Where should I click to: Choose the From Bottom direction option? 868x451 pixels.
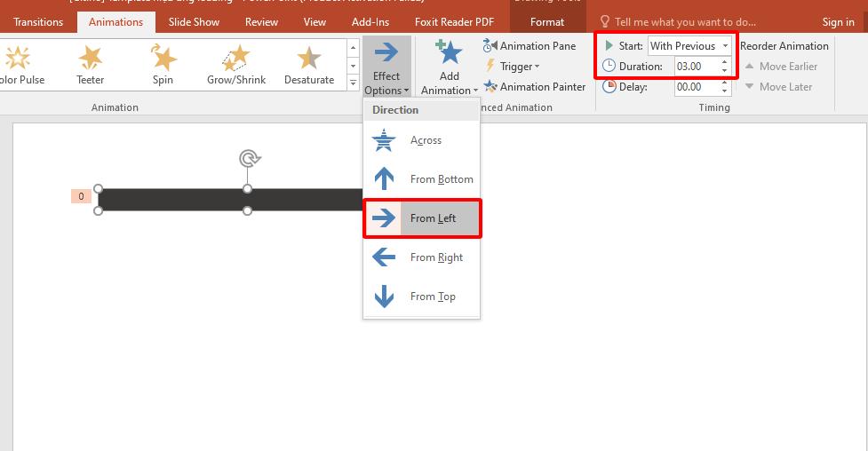coord(421,179)
